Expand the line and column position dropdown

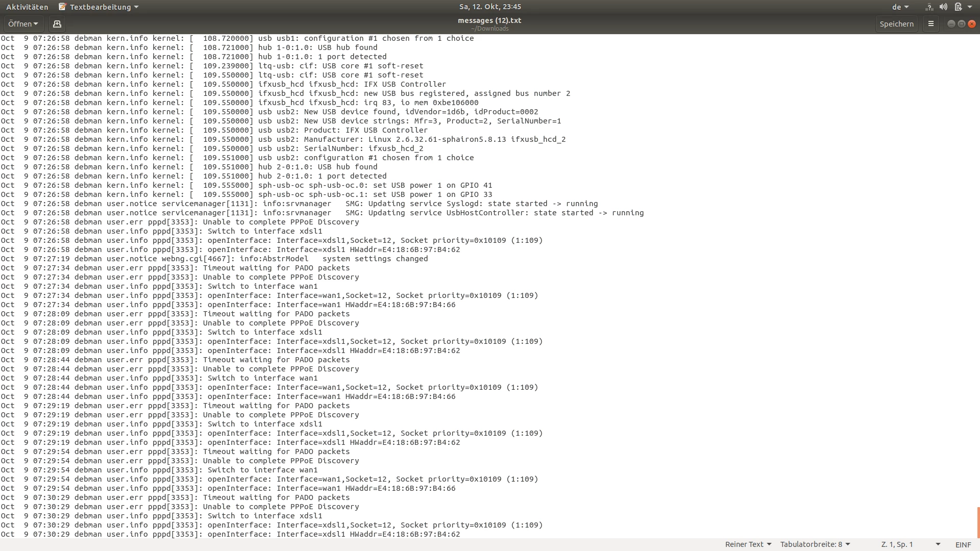pyautogui.click(x=938, y=544)
